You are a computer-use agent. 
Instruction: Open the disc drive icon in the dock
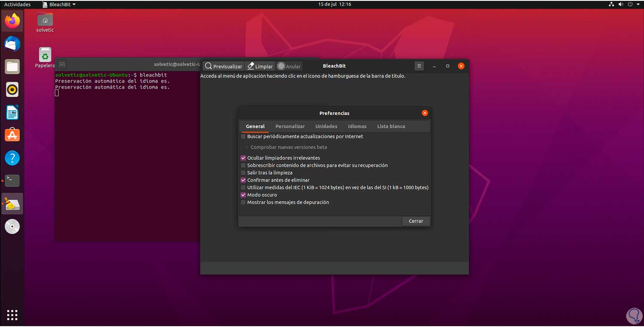[12, 226]
